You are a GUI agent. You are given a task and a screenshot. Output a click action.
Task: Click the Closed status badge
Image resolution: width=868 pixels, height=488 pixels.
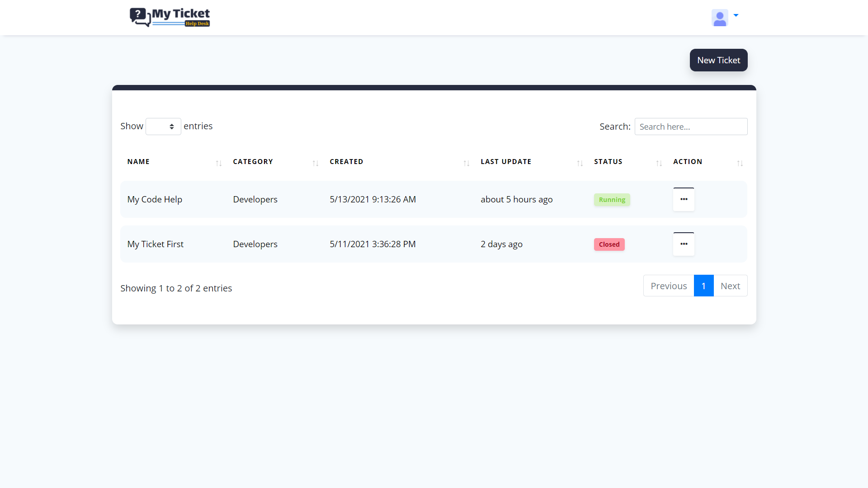(x=609, y=244)
